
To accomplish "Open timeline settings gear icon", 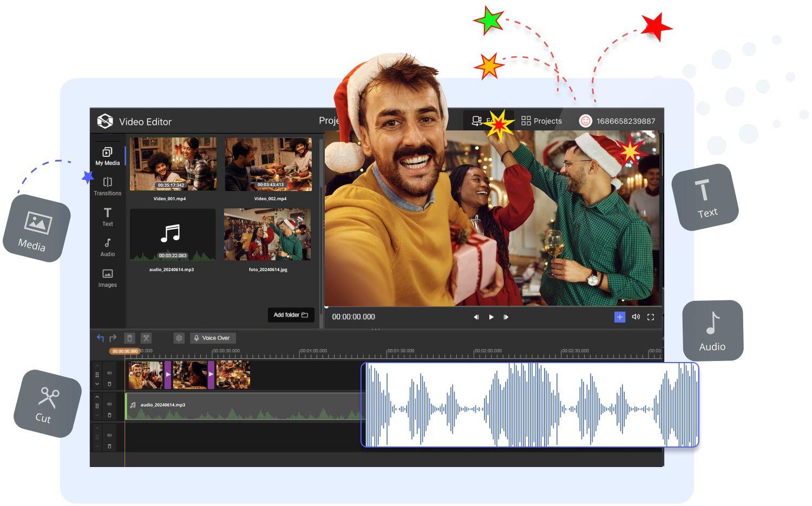I will 179,338.
